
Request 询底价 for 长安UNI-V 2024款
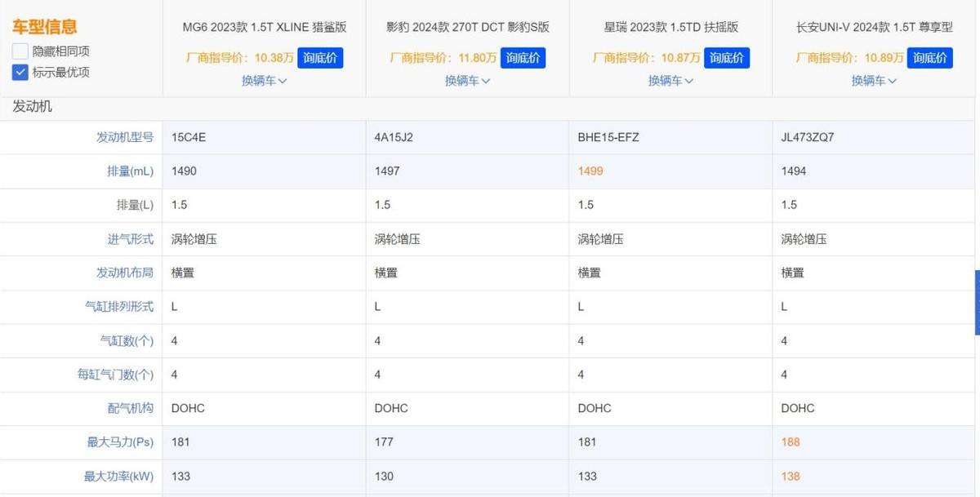[x=929, y=58]
